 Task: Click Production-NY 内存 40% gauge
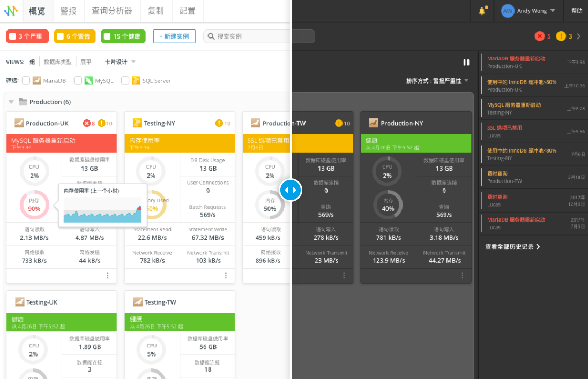388,205
